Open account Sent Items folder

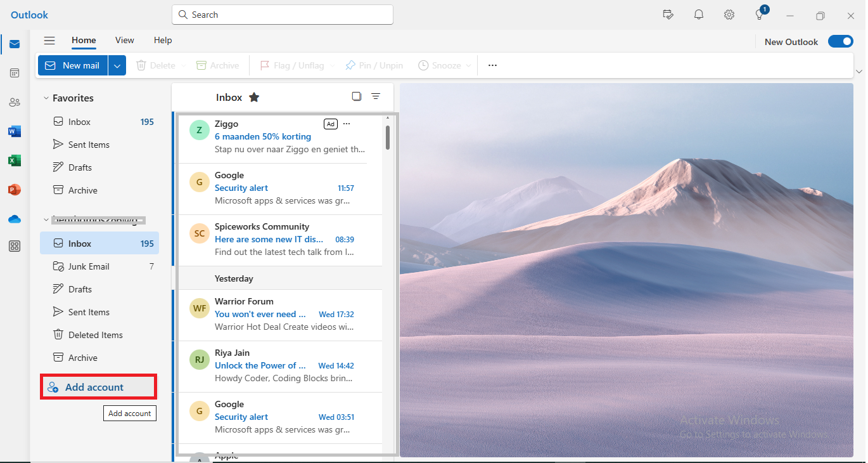(99, 312)
